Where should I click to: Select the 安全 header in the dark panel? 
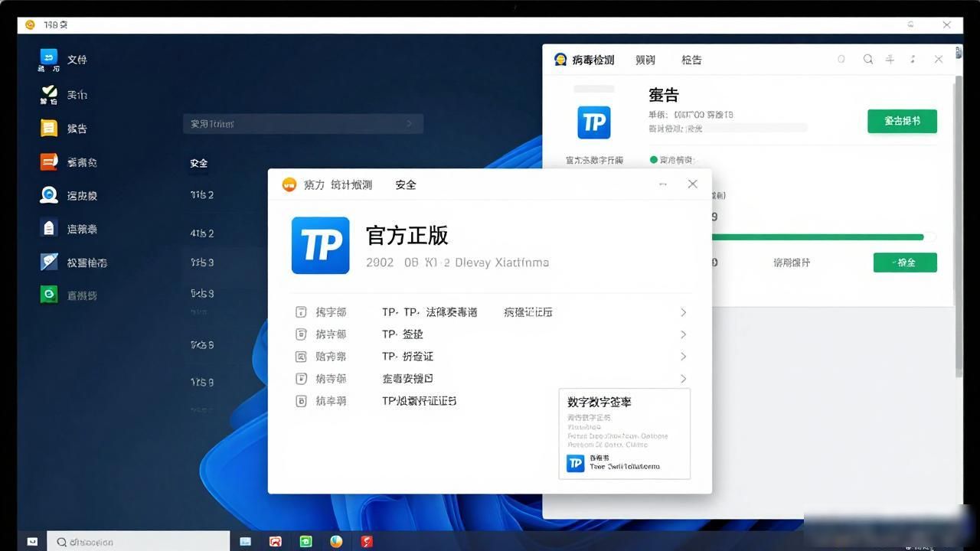point(199,163)
